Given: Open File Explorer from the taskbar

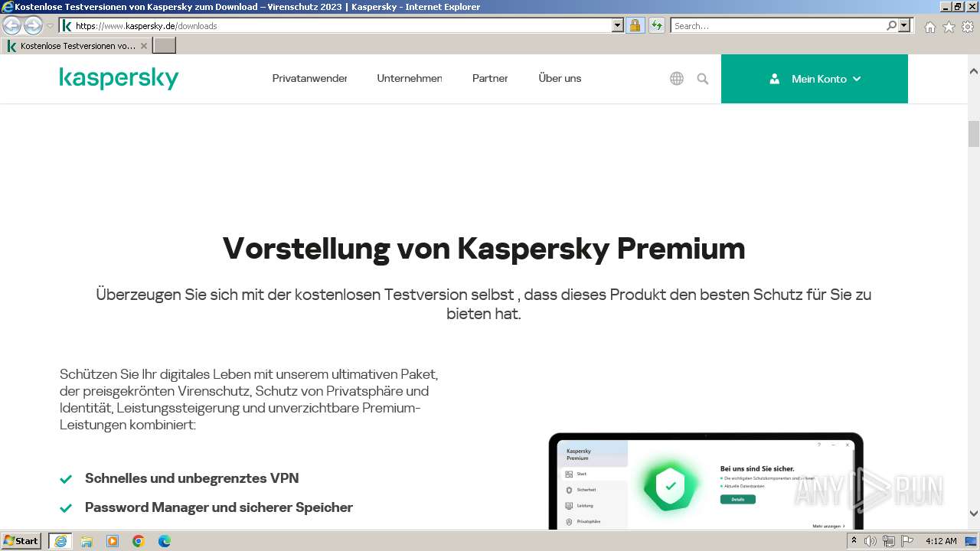Looking at the screenshot, I should click(x=87, y=541).
